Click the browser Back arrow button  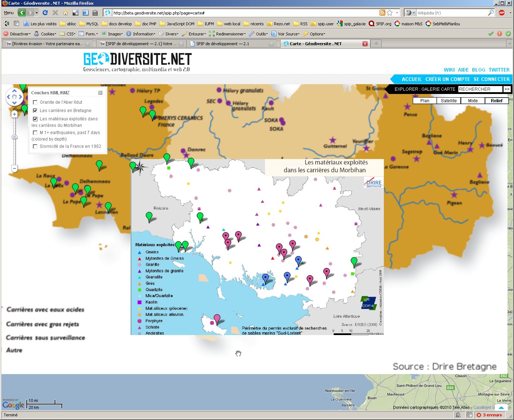tap(22, 13)
